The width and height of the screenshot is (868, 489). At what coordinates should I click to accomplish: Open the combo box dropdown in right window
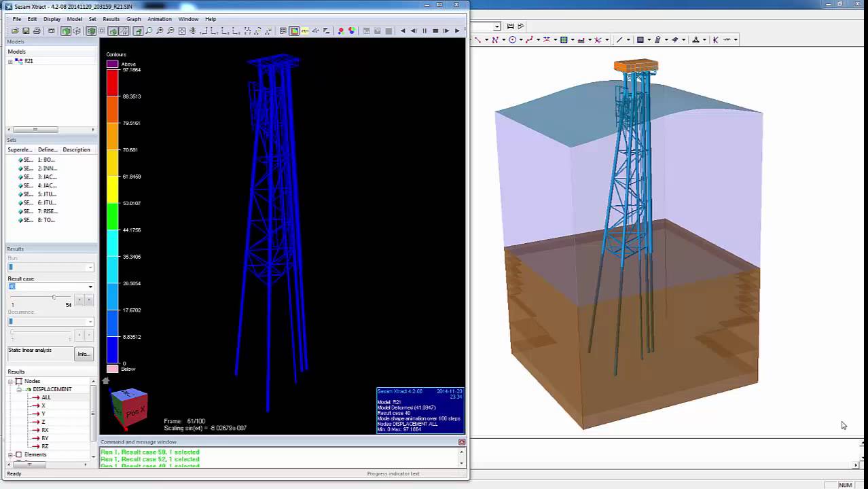tap(497, 26)
